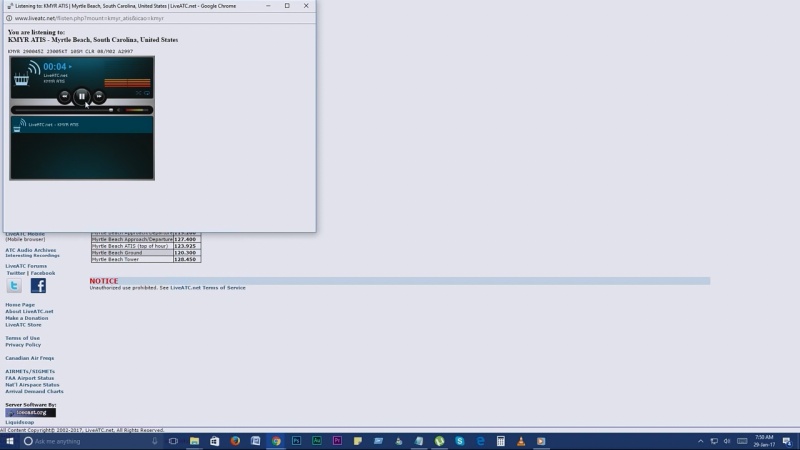Click the Myrtle Beach Ground table row
This screenshot has height=450, width=800.
(x=146, y=253)
